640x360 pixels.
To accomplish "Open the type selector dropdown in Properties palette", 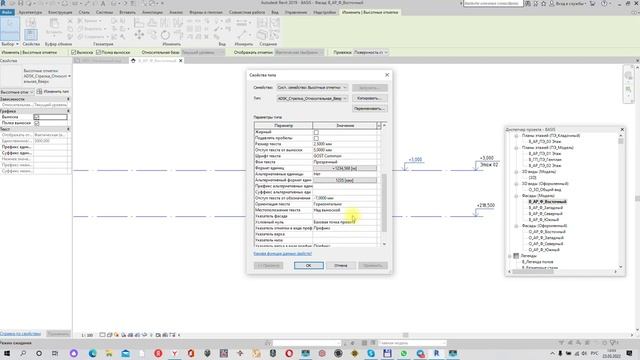I will point(69,76).
